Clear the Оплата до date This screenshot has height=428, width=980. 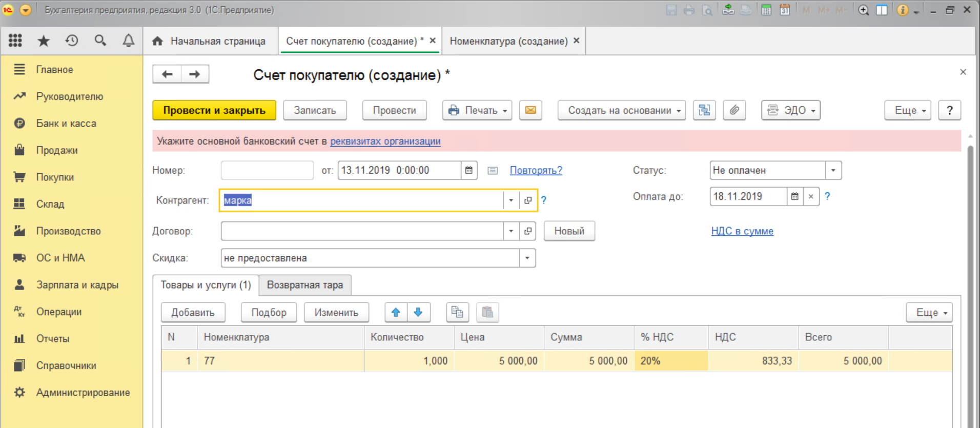point(811,196)
